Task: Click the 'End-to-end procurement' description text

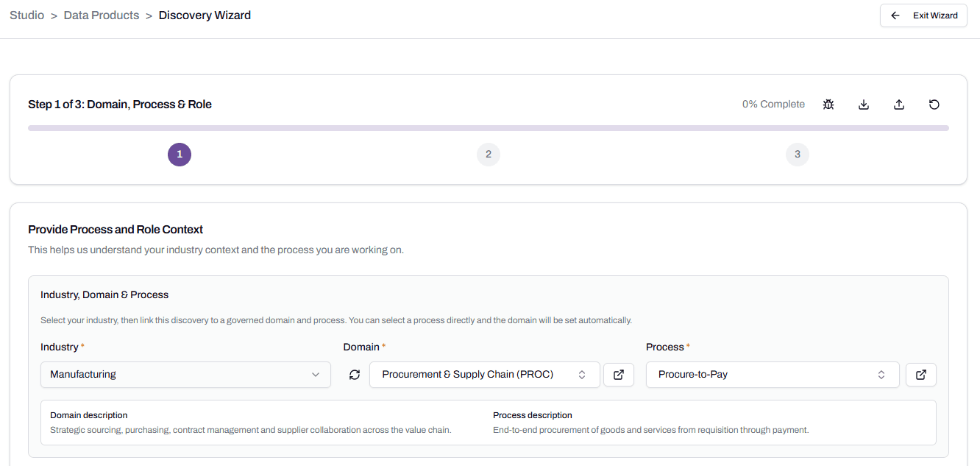Action: 651,430
